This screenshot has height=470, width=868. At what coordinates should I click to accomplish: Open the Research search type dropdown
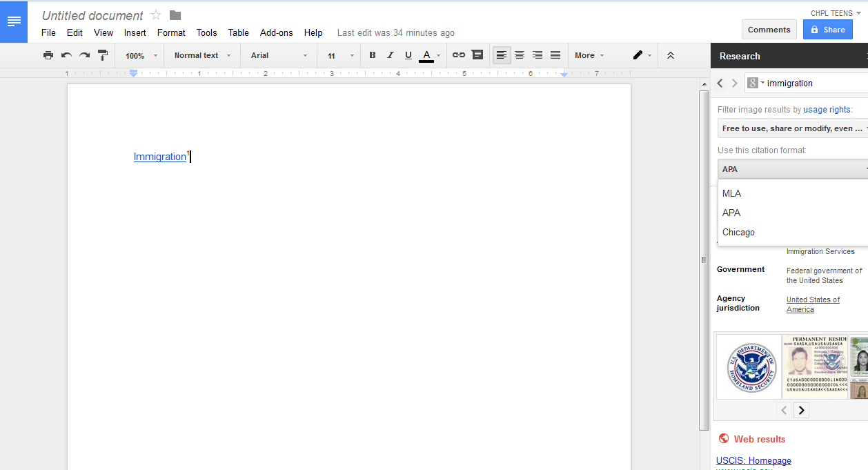[756, 83]
